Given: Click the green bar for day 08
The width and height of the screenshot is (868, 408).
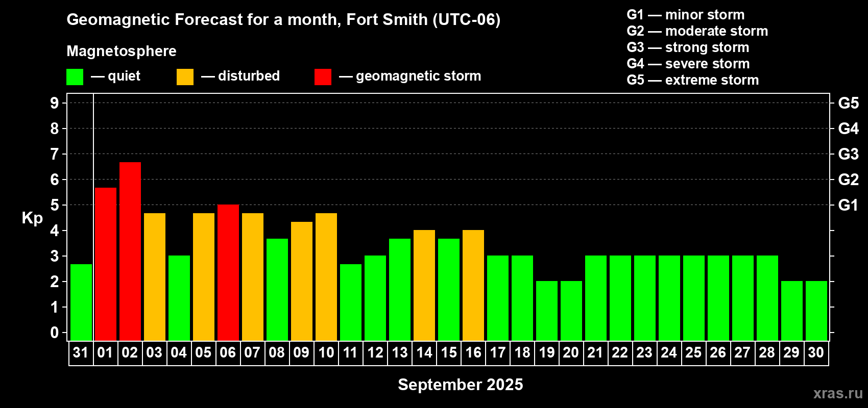Looking at the screenshot, I should click(x=277, y=290).
